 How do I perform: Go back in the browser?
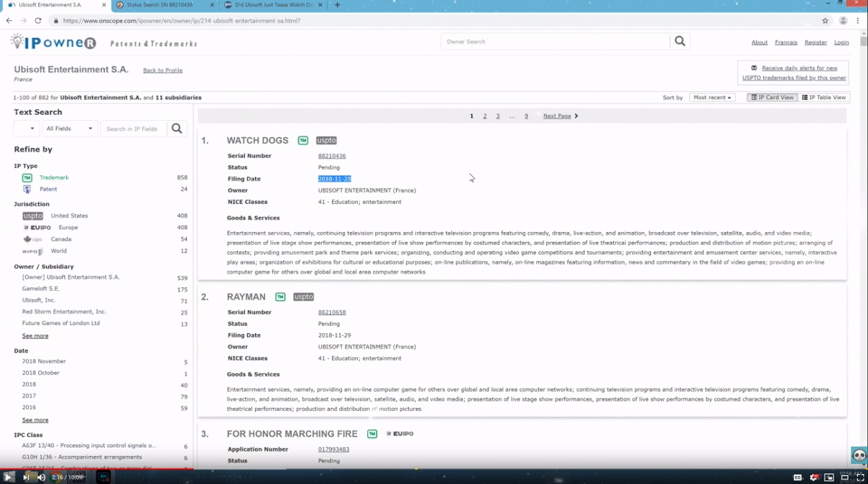coord(9,21)
